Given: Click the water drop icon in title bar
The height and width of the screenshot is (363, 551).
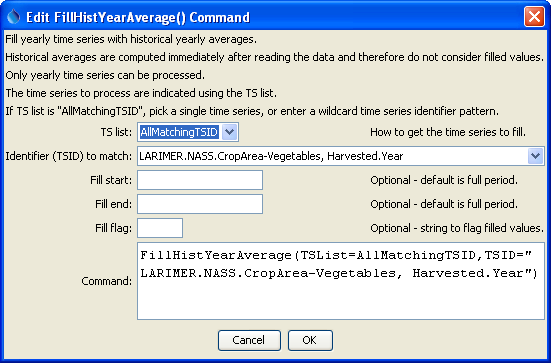Looking at the screenshot, I should pos(13,17).
